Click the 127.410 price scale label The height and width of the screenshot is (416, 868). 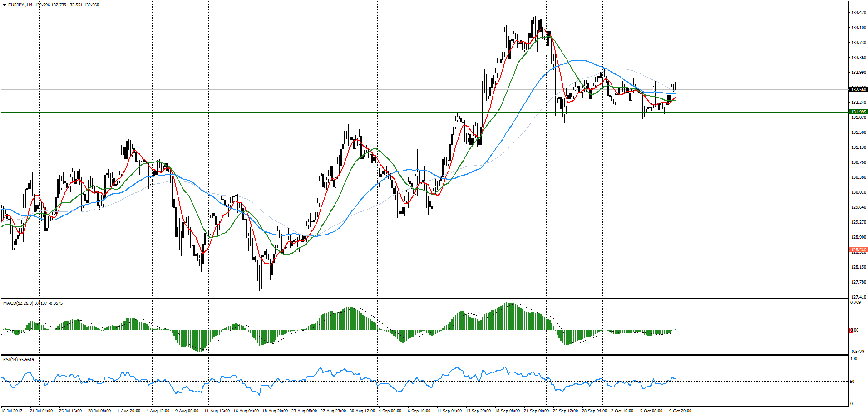858,297
